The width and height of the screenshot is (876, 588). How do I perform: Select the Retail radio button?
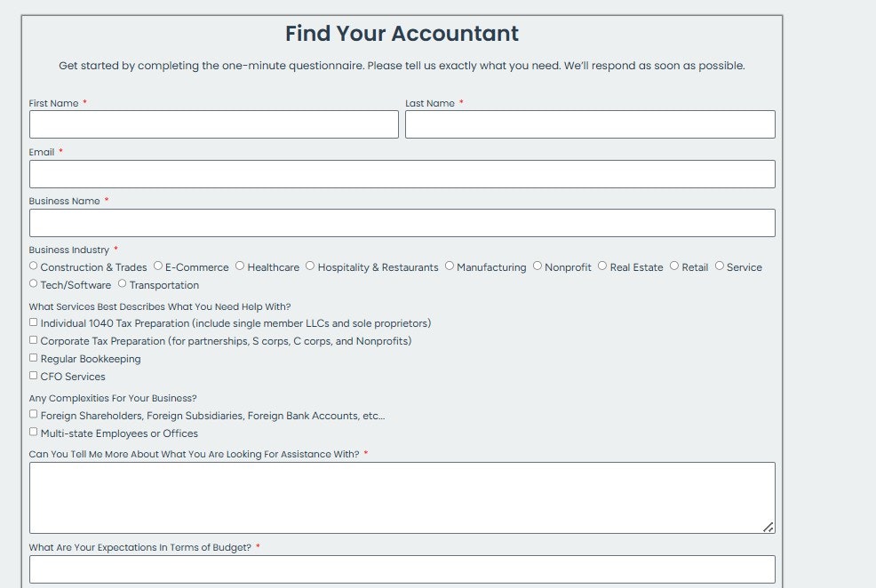tap(673, 265)
